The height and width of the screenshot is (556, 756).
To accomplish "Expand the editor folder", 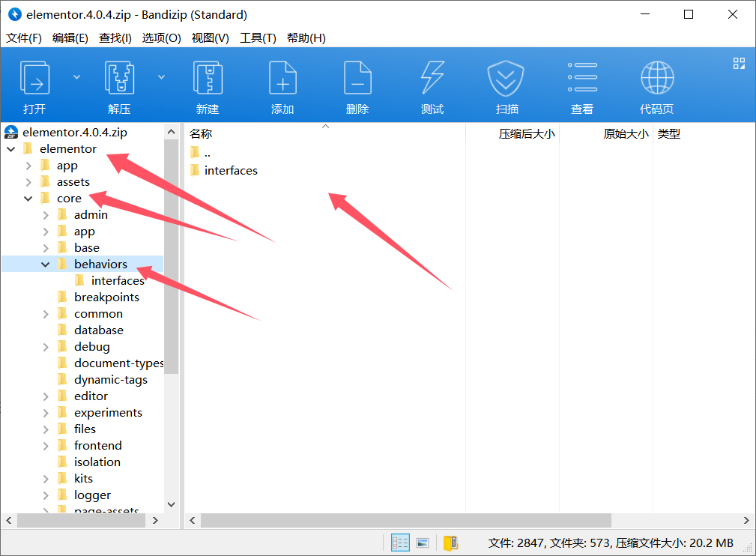I will [46, 396].
